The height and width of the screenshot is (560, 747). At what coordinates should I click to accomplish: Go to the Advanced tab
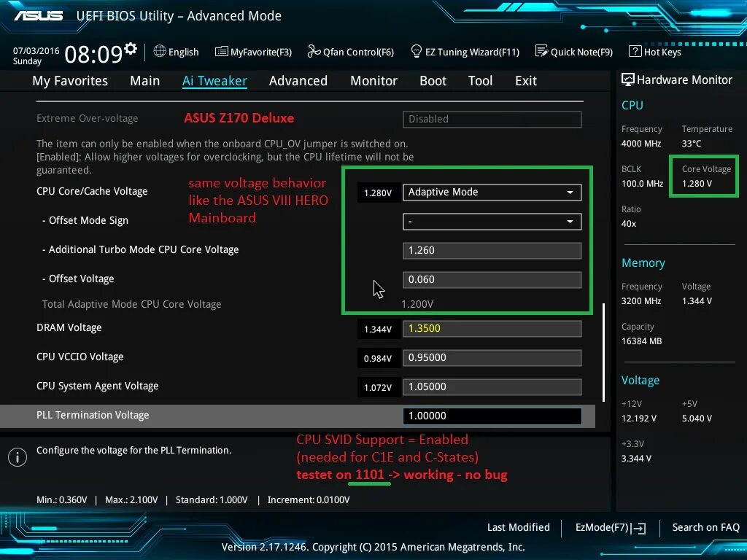pyautogui.click(x=298, y=81)
